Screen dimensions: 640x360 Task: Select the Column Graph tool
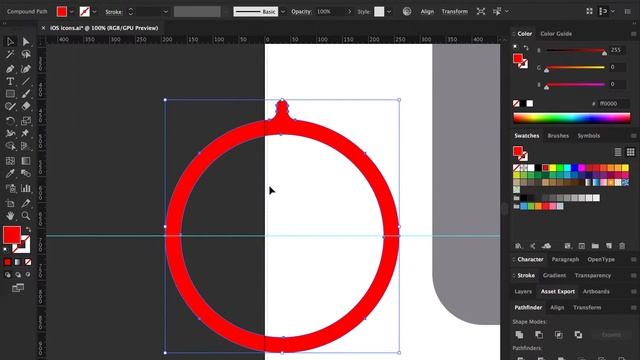[26, 188]
